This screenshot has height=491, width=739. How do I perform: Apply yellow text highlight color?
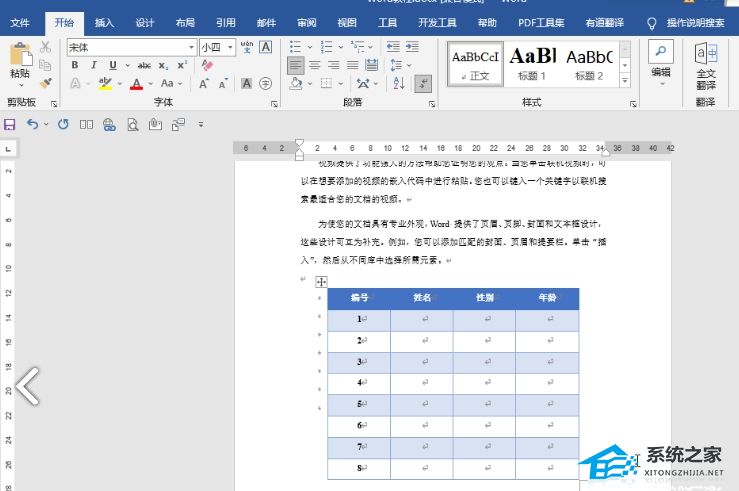click(x=106, y=84)
